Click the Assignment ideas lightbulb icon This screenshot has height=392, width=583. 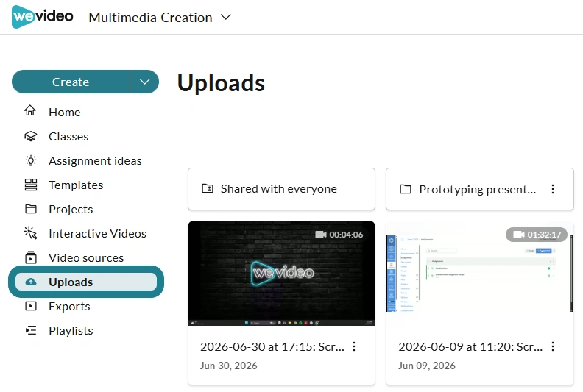31,160
